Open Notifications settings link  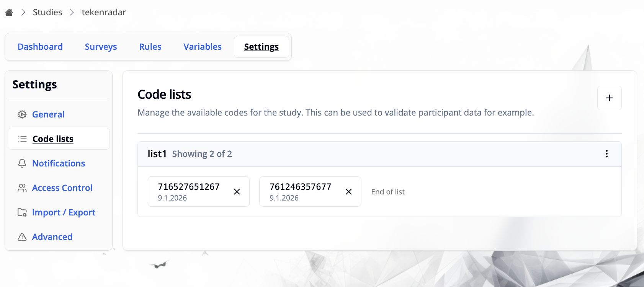(x=59, y=163)
